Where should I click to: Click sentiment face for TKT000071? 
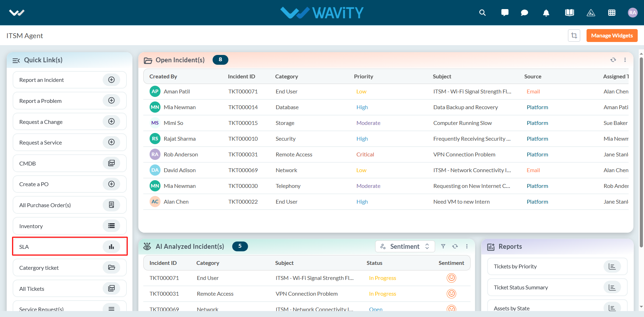click(451, 278)
